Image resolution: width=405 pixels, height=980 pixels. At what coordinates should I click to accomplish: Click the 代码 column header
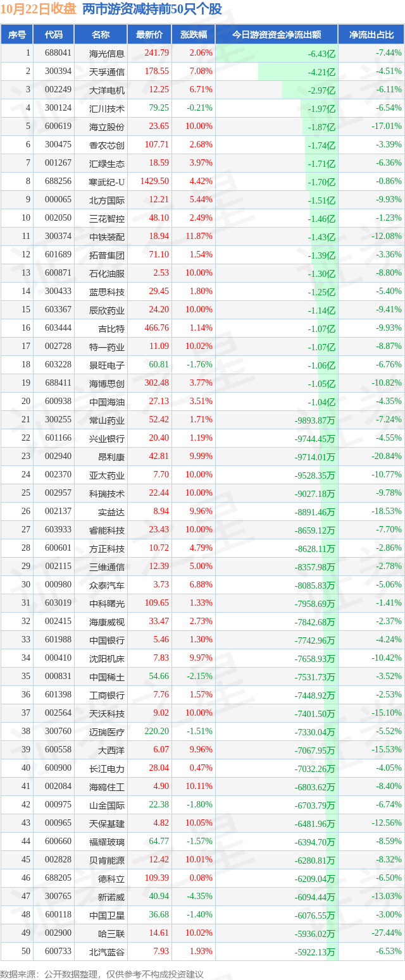[54, 35]
